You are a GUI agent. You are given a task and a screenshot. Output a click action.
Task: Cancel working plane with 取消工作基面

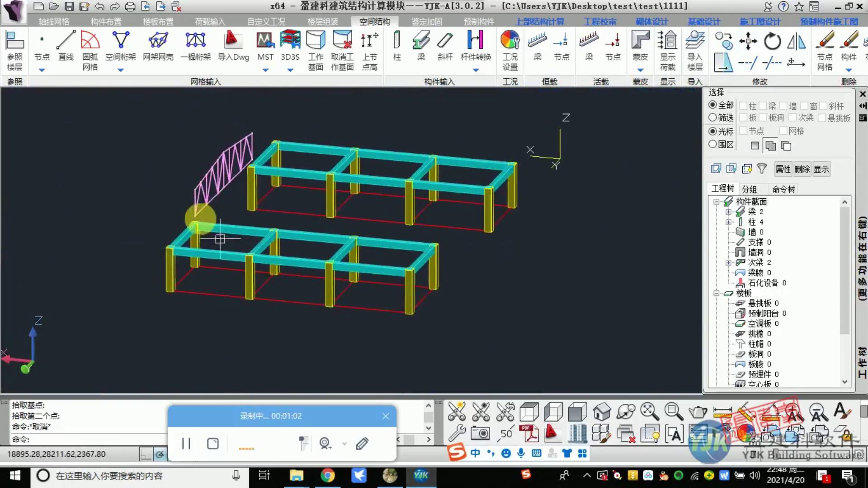[x=342, y=50]
